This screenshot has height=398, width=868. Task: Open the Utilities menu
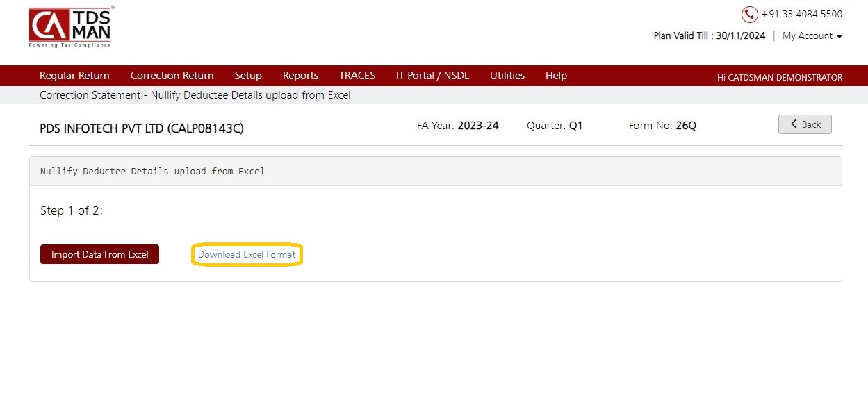tap(507, 76)
